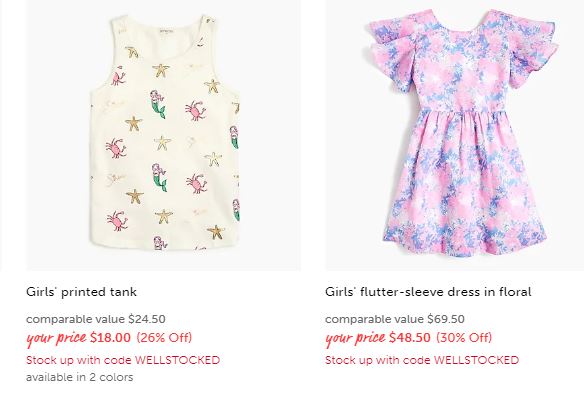Open the girls' printed tank product photo
Image resolution: width=584 pixels, height=393 pixels.
tap(163, 135)
